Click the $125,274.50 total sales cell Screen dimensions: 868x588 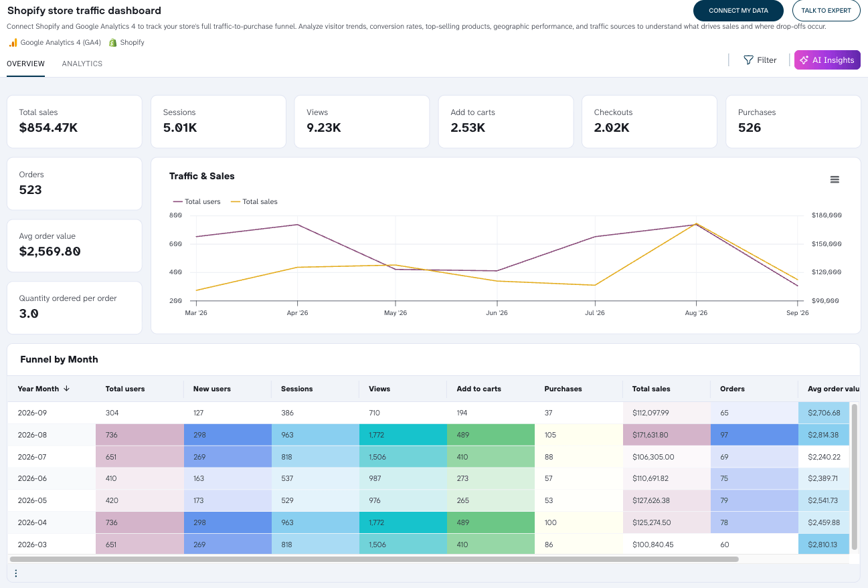point(667,522)
